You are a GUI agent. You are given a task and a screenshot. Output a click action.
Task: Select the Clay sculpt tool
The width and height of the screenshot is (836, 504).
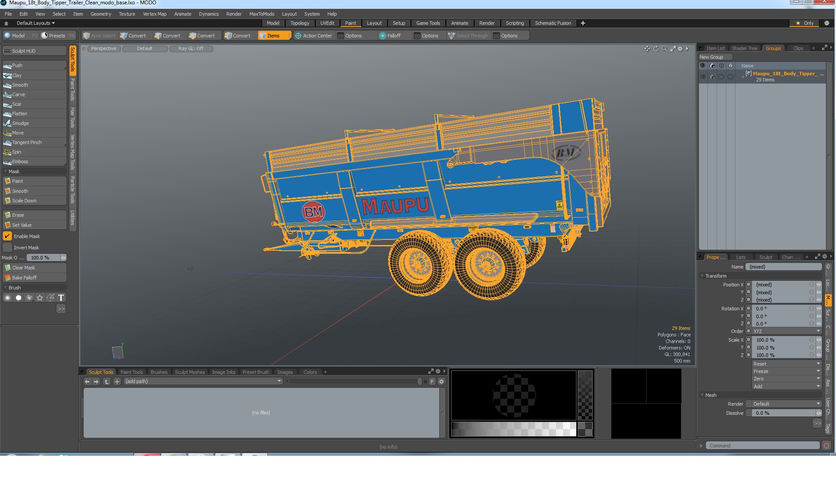pos(34,75)
